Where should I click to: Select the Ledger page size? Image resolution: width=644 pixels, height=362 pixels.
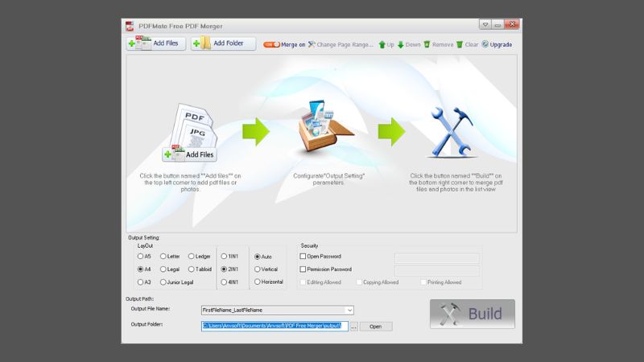(191, 256)
